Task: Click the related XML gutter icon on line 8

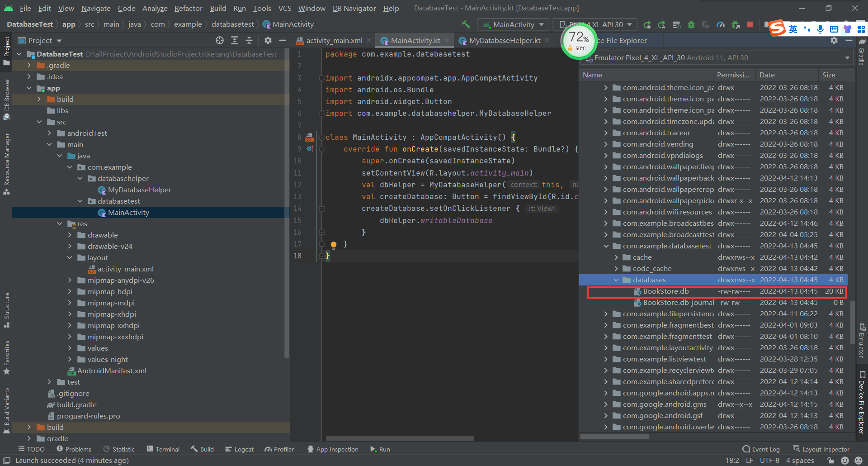Action: (x=310, y=137)
